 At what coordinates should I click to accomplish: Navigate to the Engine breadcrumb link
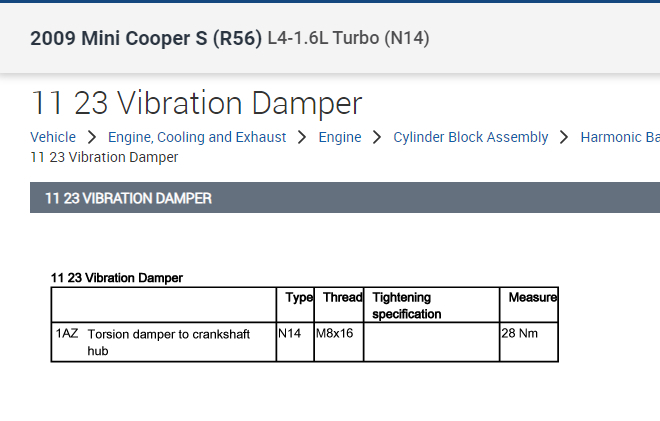pos(340,137)
